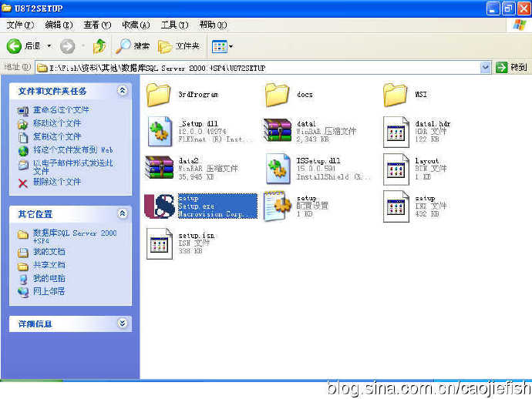
Task: Open the Back button history dropdown
Action: 49,46
